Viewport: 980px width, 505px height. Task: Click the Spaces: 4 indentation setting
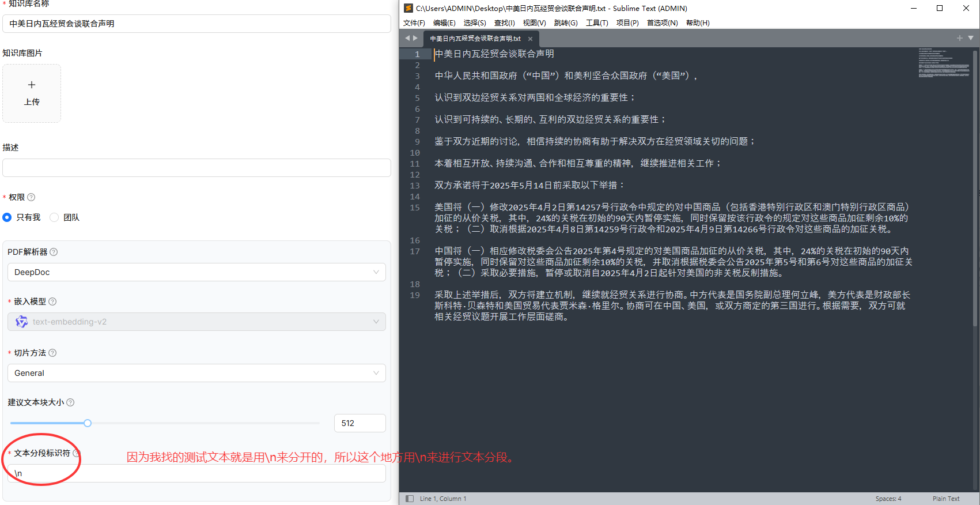888,499
